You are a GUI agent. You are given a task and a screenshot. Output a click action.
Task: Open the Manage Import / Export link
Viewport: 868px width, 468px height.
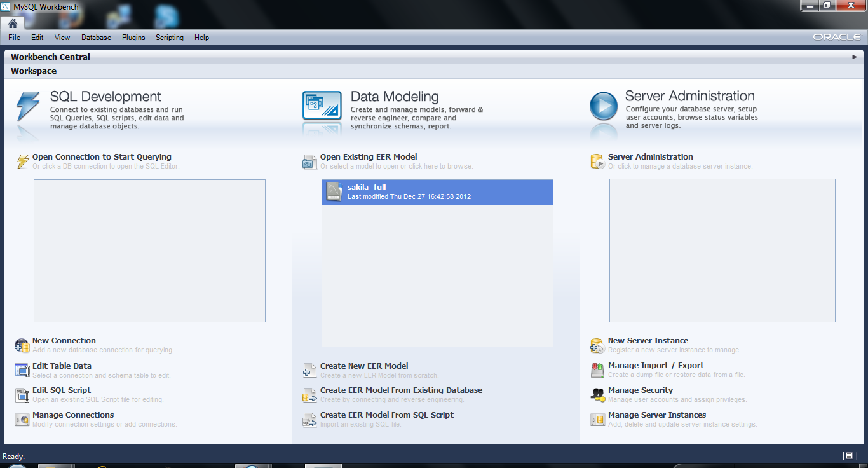(x=656, y=366)
